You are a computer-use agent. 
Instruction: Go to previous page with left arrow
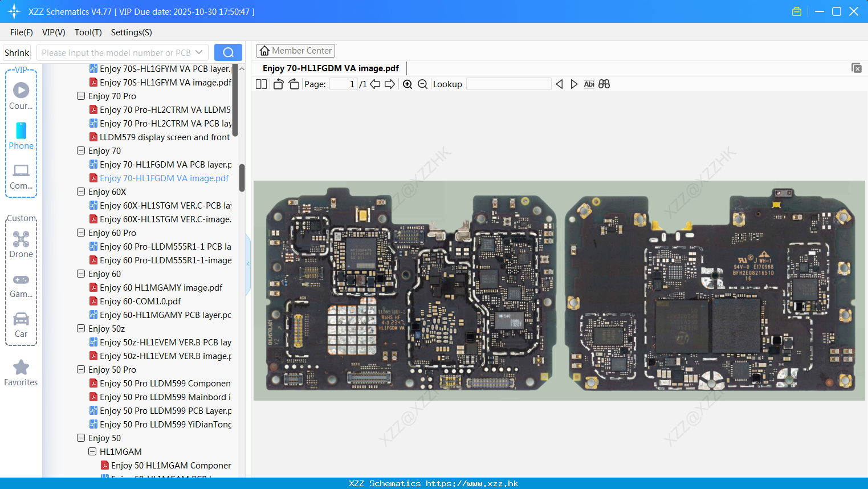(x=375, y=84)
